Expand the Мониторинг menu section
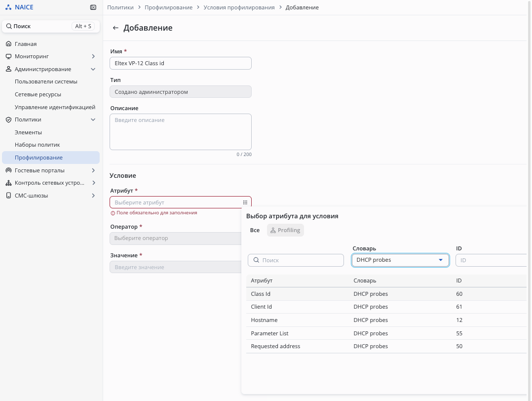This screenshot has width=532, height=401. coord(93,57)
